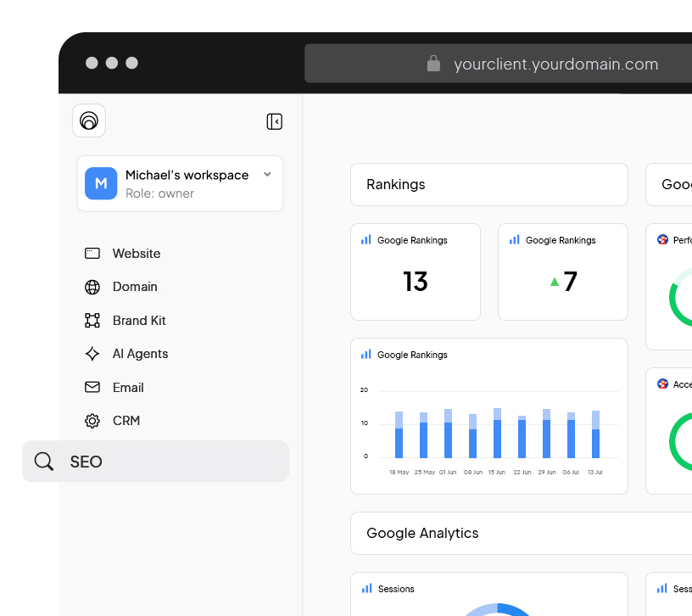Select the SEO menu item
Screen dimensions: 692x616
[x=155, y=462]
